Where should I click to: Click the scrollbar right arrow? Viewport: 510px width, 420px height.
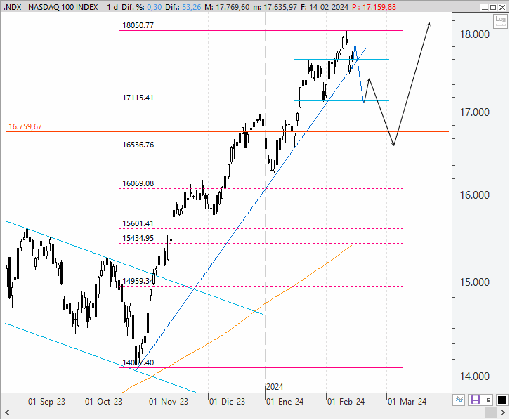[502, 413]
